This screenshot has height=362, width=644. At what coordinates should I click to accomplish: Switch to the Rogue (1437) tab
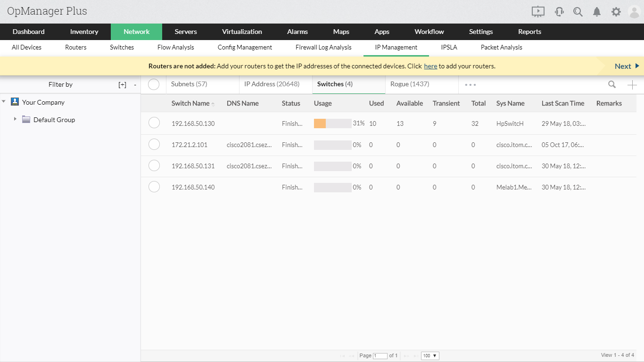tap(409, 84)
